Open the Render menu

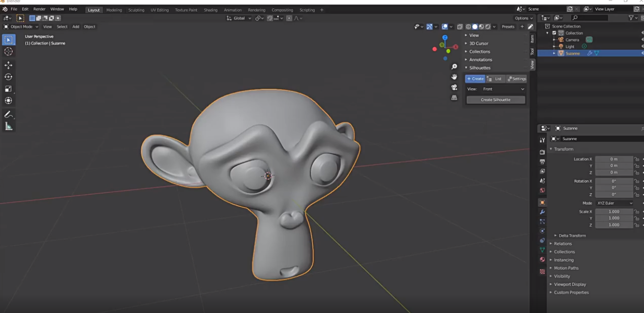coord(40,10)
